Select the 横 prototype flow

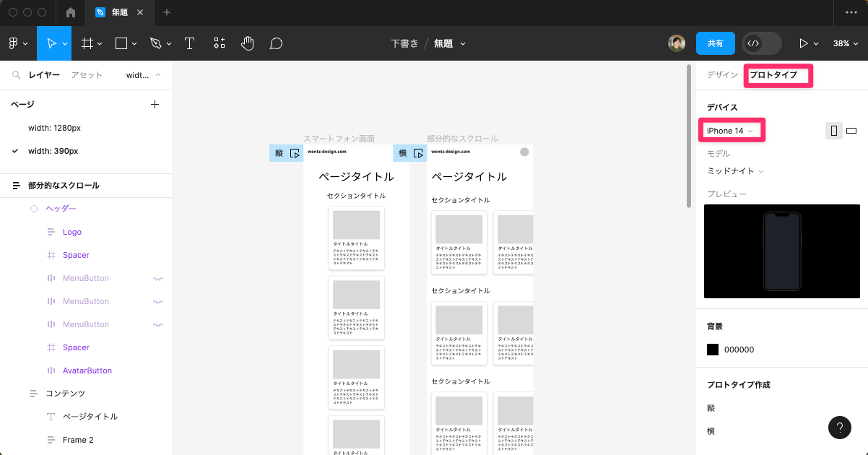[711, 431]
